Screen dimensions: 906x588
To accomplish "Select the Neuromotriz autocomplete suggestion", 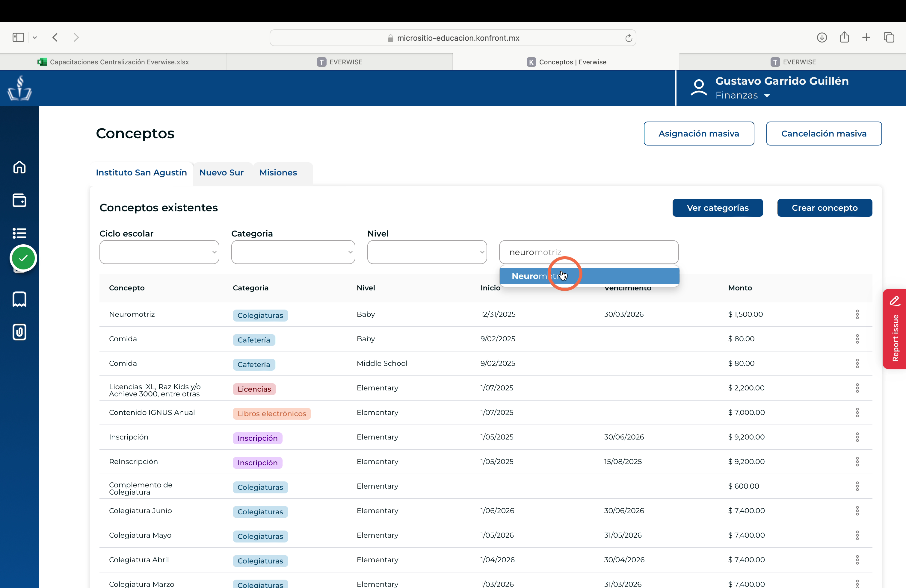I will coord(589,276).
